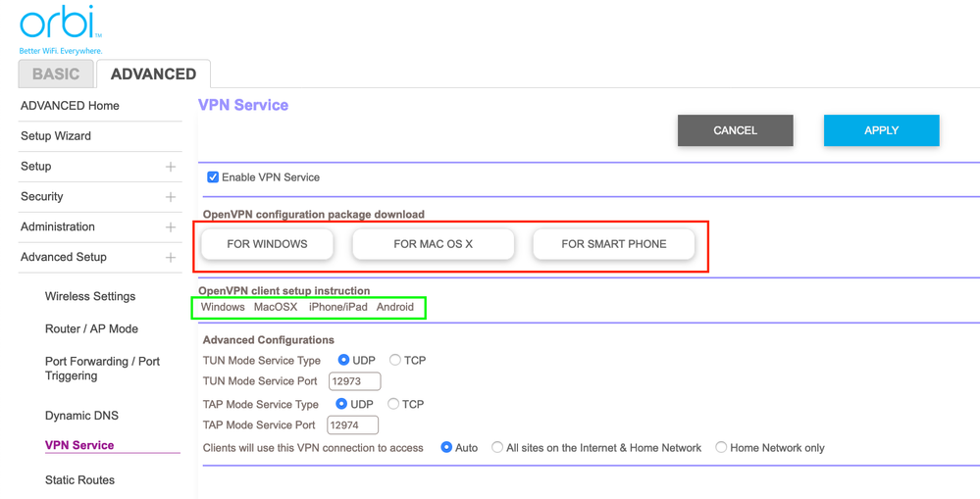Open Dynamic DNS in sidebar

click(81, 416)
